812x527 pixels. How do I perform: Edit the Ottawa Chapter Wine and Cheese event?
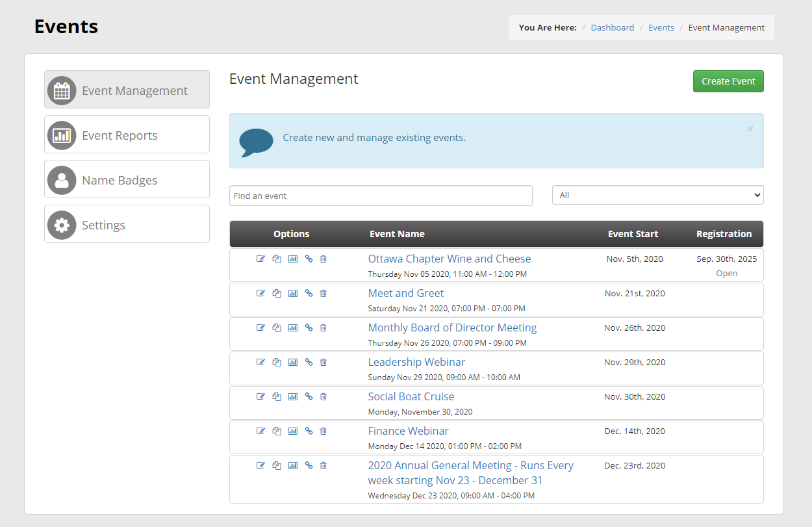click(260, 259)
